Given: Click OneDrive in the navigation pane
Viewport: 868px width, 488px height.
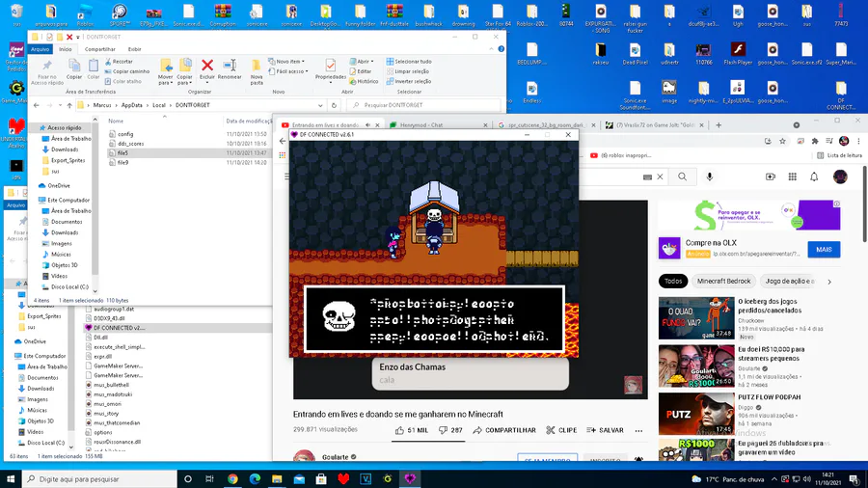Looking at the screenshot, I should pyautogui.click(x=58, y=186).
